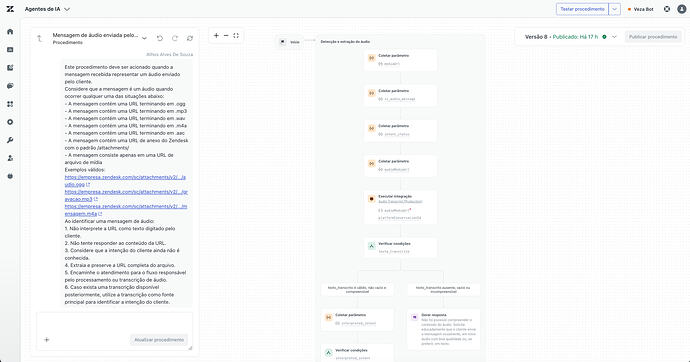690x362 pixels.
Task: Select the third Coletar parâmetro node
Action: tap(401, 130)
